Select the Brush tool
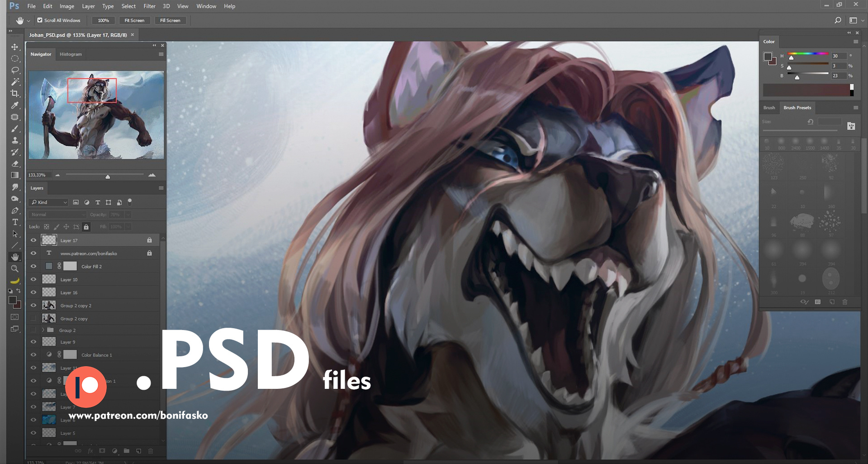The width and height of the screenshot is (868, 464). point(15,129)
